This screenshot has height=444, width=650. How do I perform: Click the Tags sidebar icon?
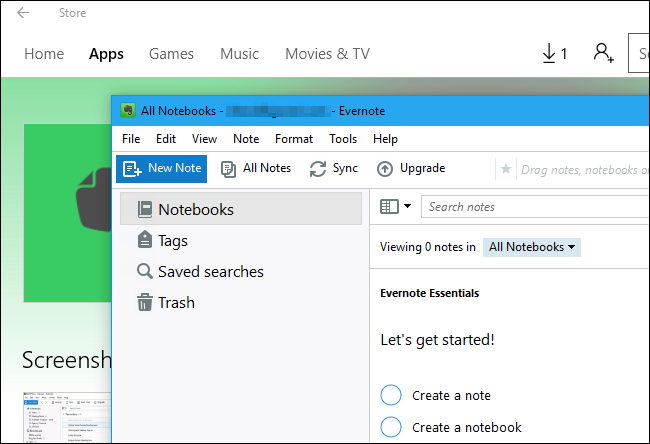pos(145,240)
